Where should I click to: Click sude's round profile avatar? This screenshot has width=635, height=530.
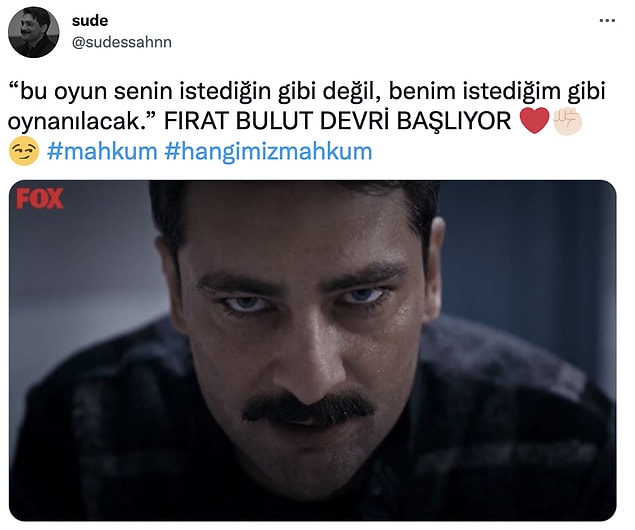[x=34, y=32]
